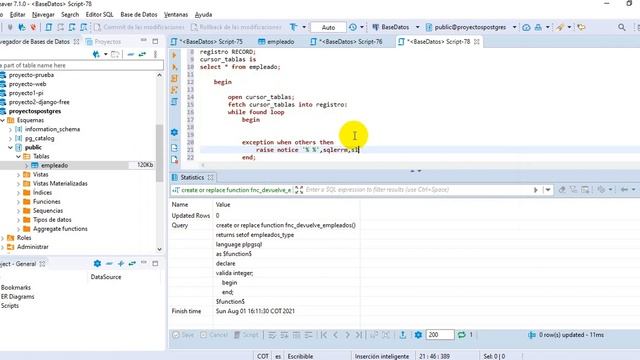The width and height of the screenshot is (640, 360).
Task: New connection icon in navigator toolbar
Action: coord(96,54)
